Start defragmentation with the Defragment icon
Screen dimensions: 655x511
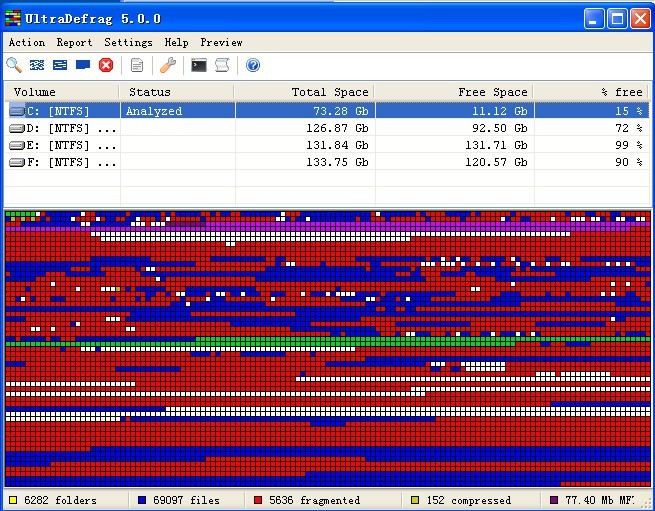coord(37,65)
